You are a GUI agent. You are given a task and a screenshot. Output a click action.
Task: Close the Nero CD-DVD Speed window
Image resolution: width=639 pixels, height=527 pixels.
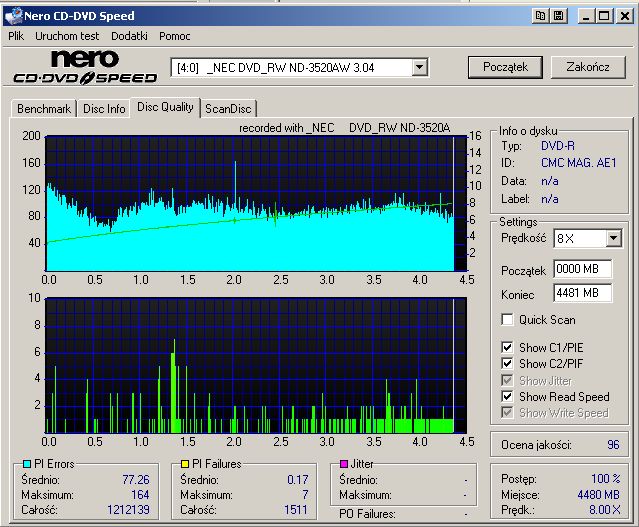625,16
